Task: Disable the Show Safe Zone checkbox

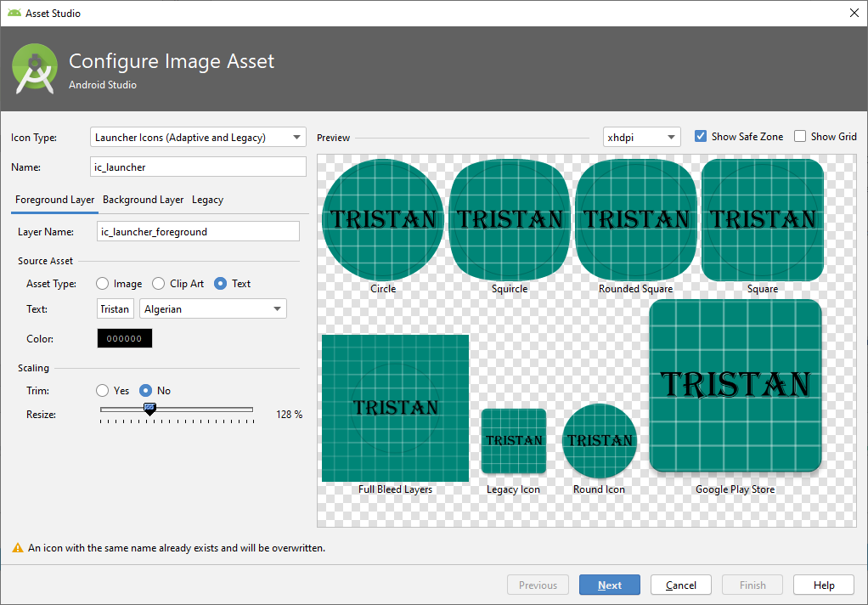Action: [x=700, y=136]
